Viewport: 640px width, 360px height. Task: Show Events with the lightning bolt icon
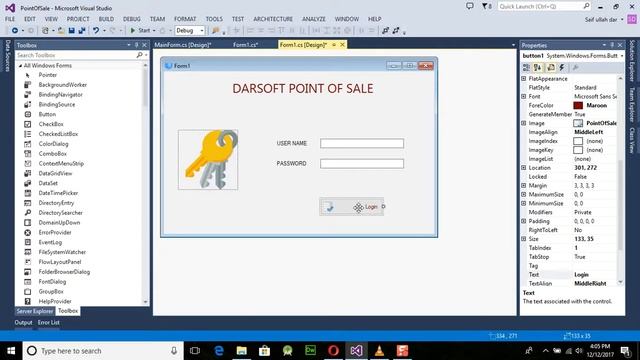(562, 68)
